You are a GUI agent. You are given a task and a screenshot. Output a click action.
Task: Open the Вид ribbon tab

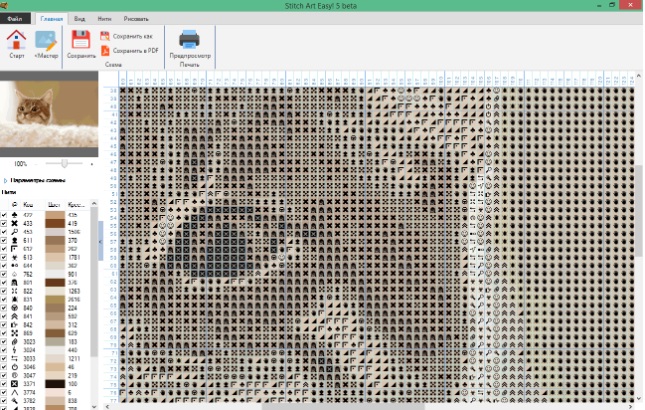[79, 18]
